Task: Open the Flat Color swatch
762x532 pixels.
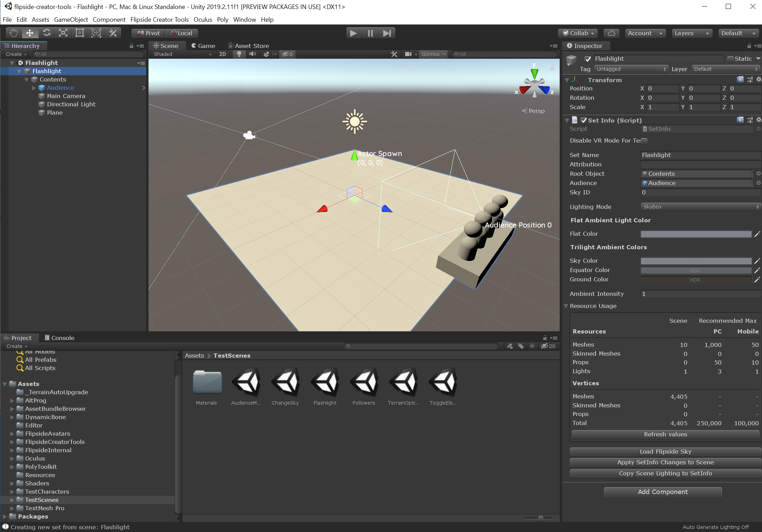Action: coord(696,234)
